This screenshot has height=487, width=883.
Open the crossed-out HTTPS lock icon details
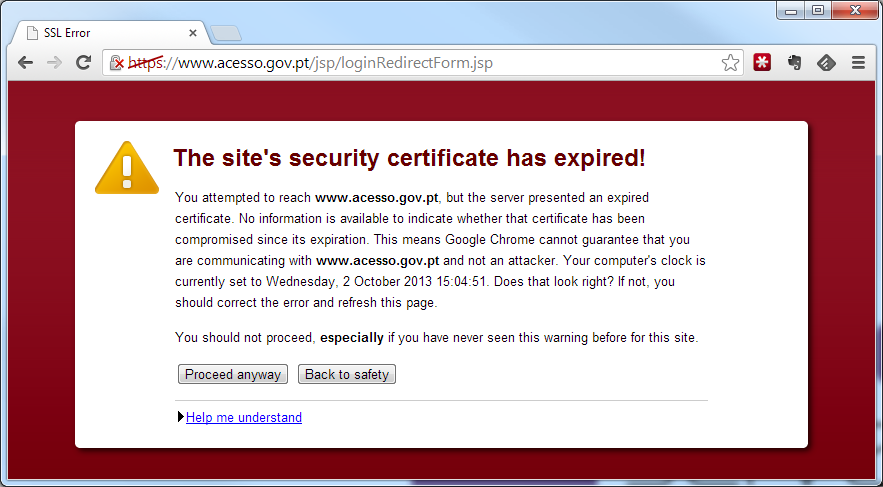coord(117,62)
